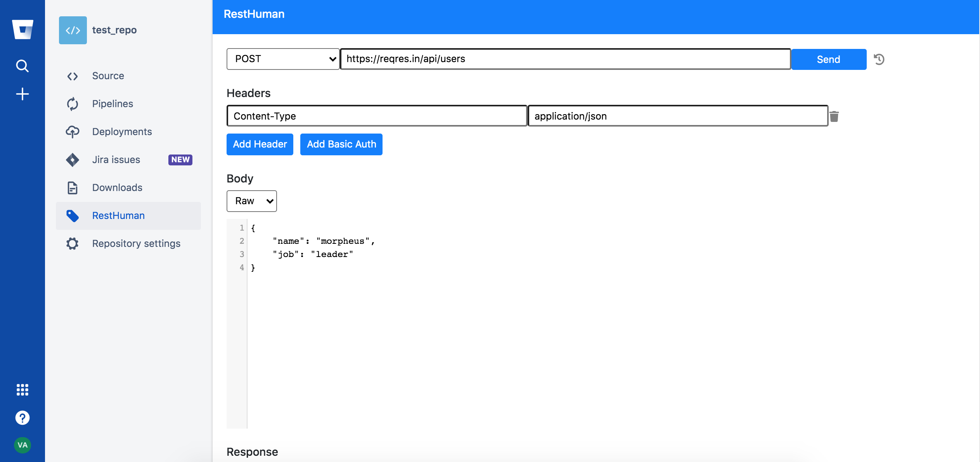Viewport: 980px width, 462px height.
Task: Click the Bitbucket logo icon
Action: (x=23, y=30)
